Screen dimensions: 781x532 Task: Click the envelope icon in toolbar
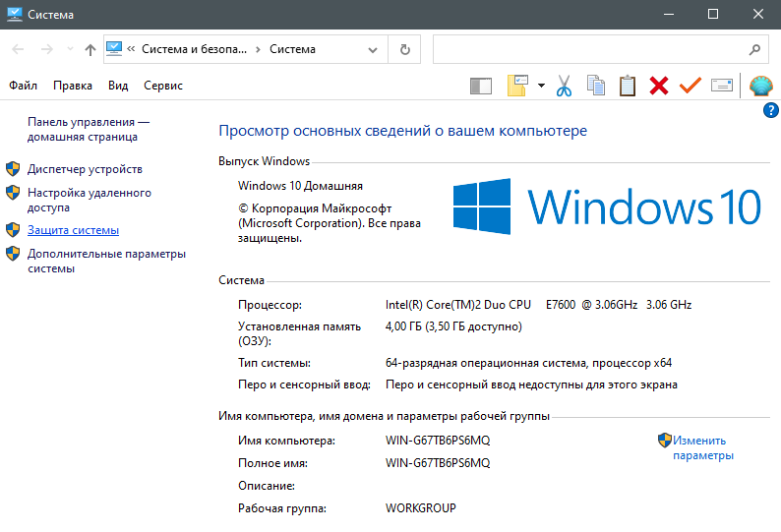point(721,87)
